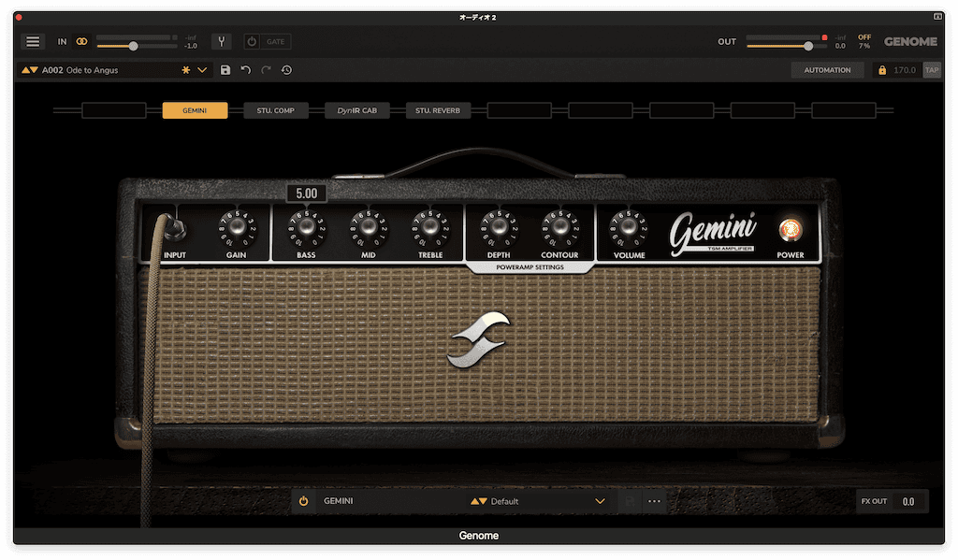Screen dimensions: 958x560
Task: Select the STU. REVERB chain slot
Action: pyautogui.click(x=438, y=110)
